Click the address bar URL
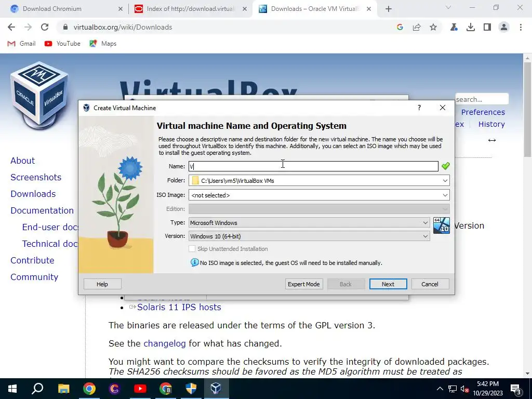The image size is (532, 399). point(123,27)
